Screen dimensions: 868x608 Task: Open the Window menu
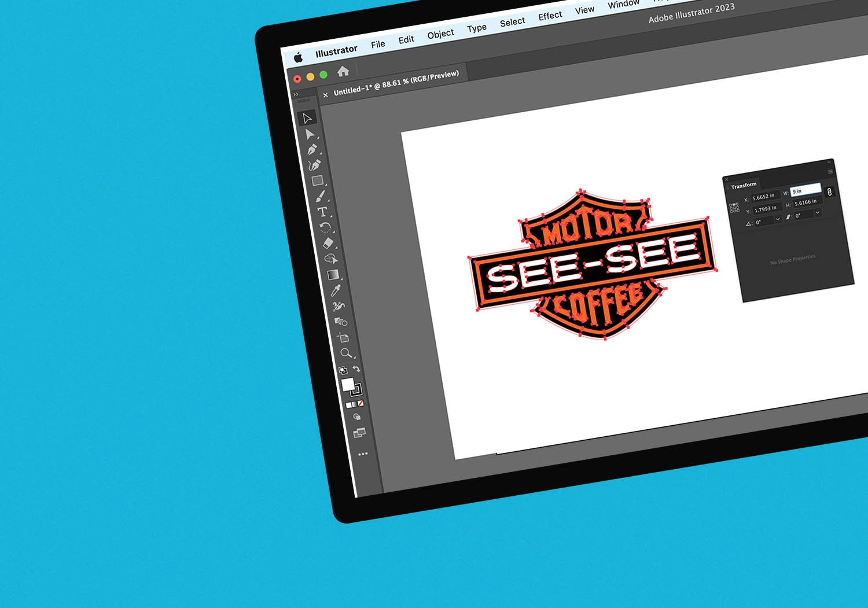(623, 4)
